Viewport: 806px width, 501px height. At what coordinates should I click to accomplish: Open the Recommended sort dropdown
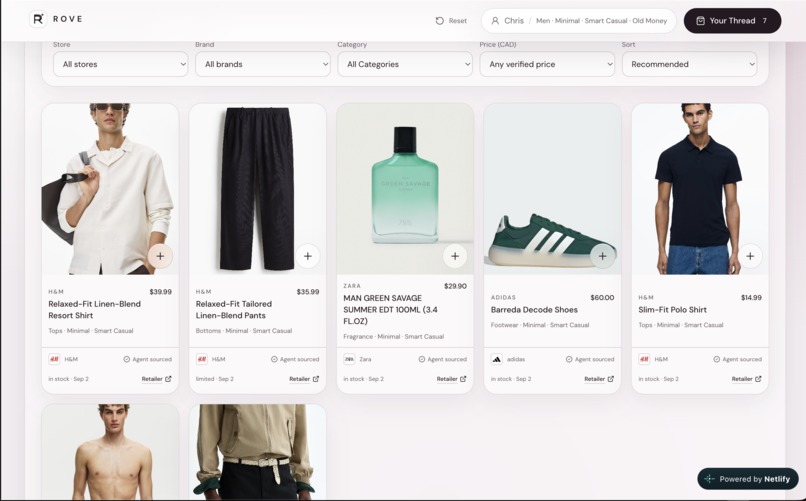[689, 64]
